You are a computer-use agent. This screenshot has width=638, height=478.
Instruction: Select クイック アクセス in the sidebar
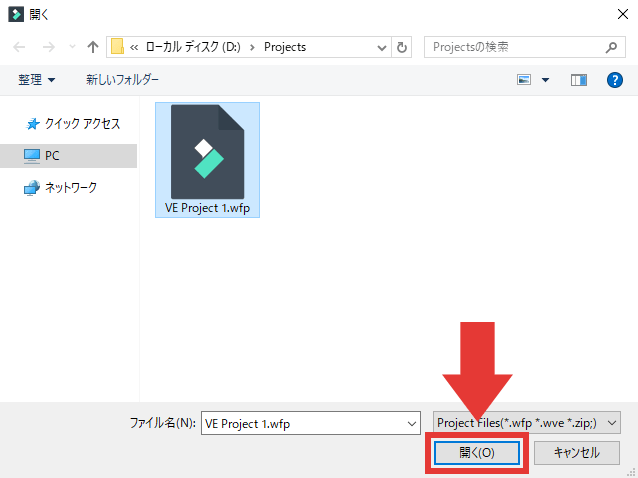tap(73, 124)
